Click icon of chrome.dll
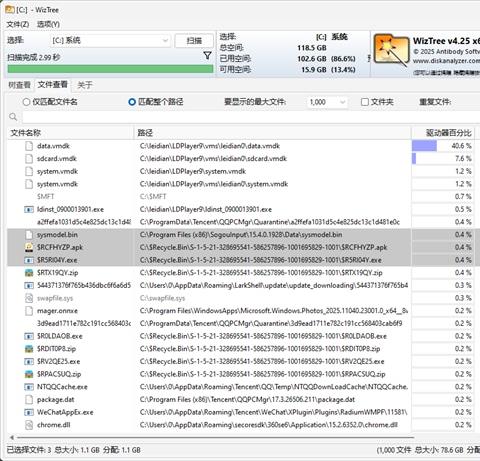The width and height of the screenshot is (480, 461). pos(29,425)
